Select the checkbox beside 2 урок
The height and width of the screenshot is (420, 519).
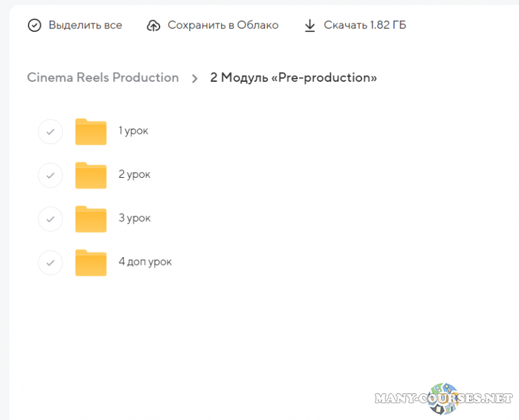tap(51, 175)
